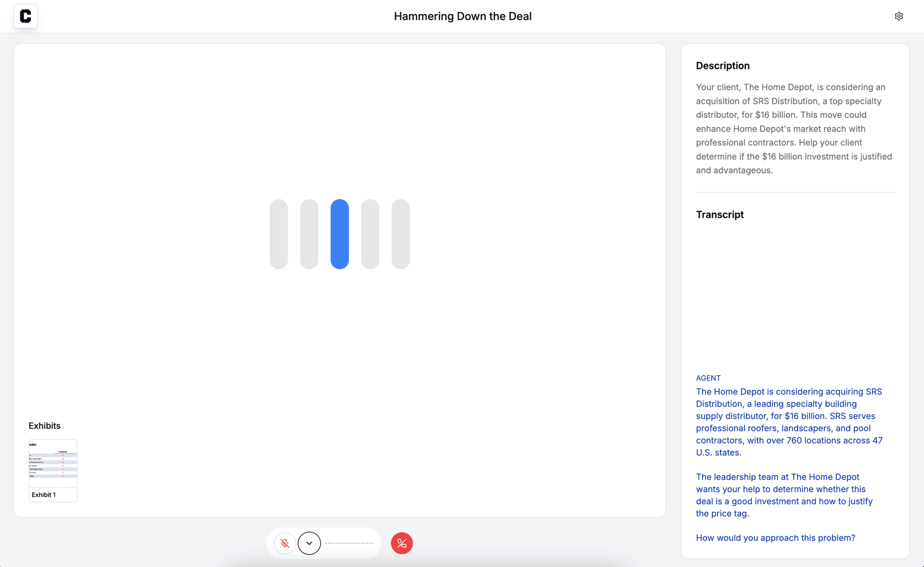Click the description paragraph about Home Depot client
Viewport: 924px width, 567px height.
coord(794,129)
